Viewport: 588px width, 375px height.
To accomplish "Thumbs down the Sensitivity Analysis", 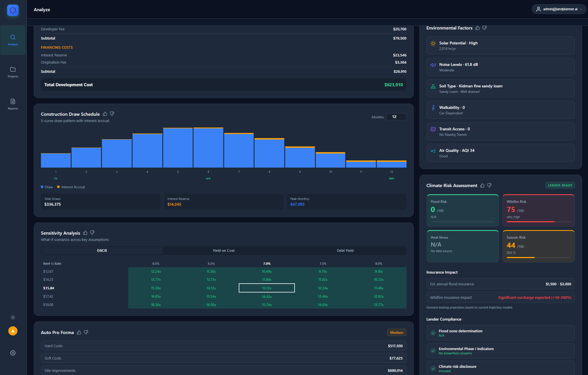I will tap(92, 233).
